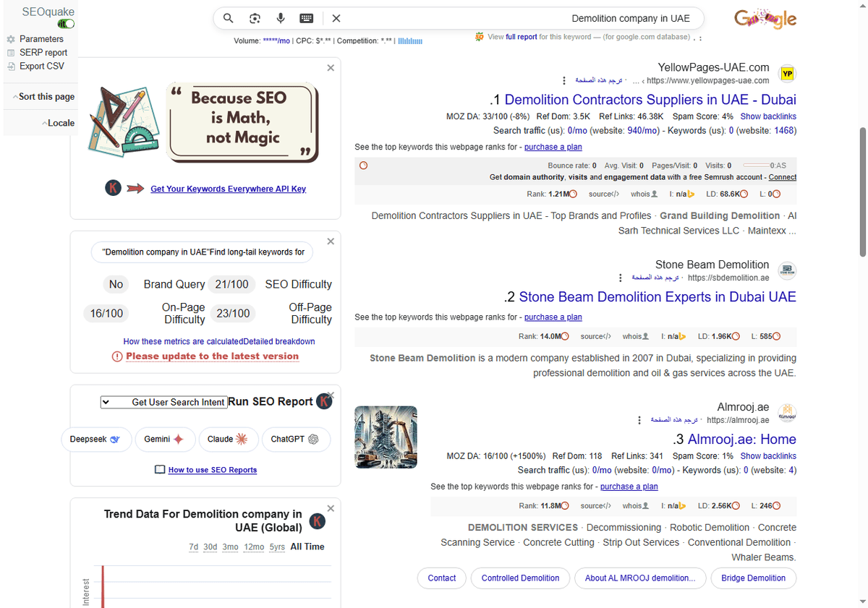
Task: Clear the search query with X icon
Action: (x=336, y=19)
